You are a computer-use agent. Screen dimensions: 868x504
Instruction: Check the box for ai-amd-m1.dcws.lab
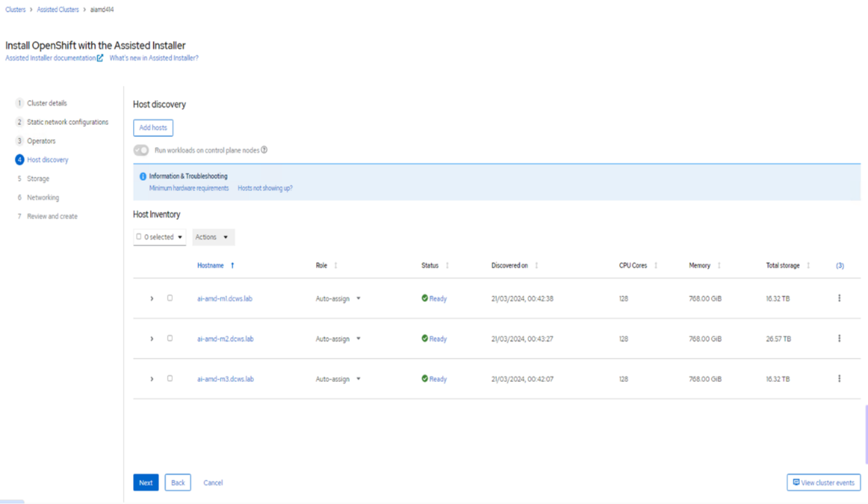pyautogui.click(x=170, y=298)
